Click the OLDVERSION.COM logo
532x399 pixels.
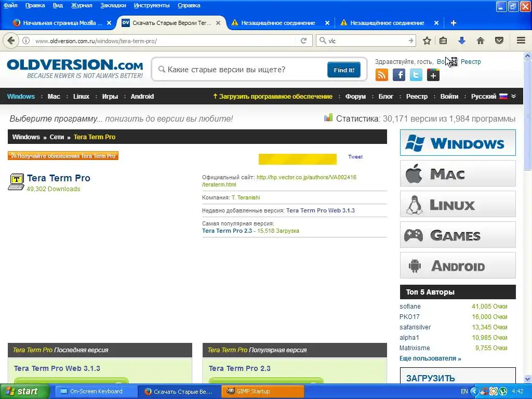click(75, 69)
